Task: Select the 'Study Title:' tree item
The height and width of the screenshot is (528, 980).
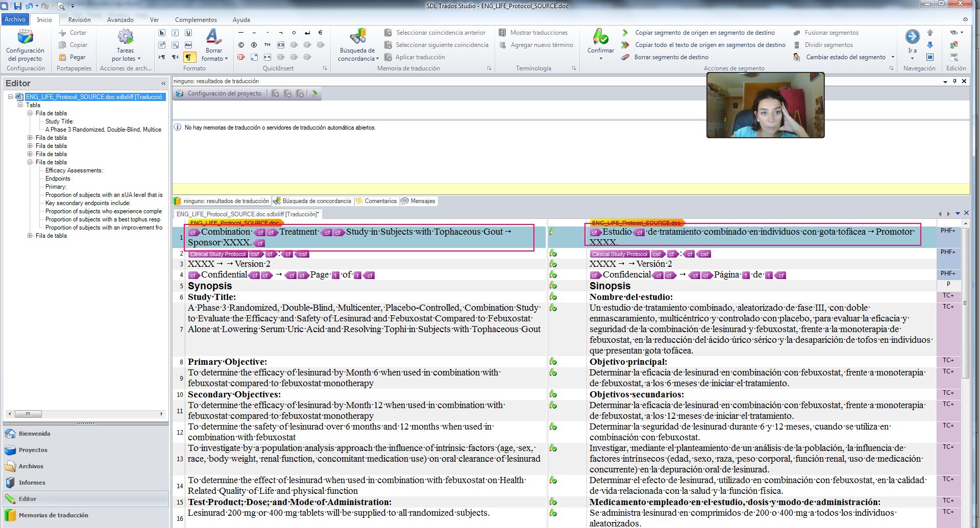Action: click(59, 121)
